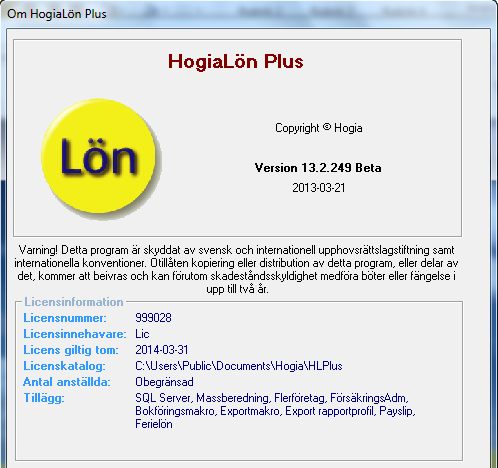Click path 'C:\Users\Public\Documents\Hogia\HLPlus'
The image size is (498, 468).
(239, 366)
